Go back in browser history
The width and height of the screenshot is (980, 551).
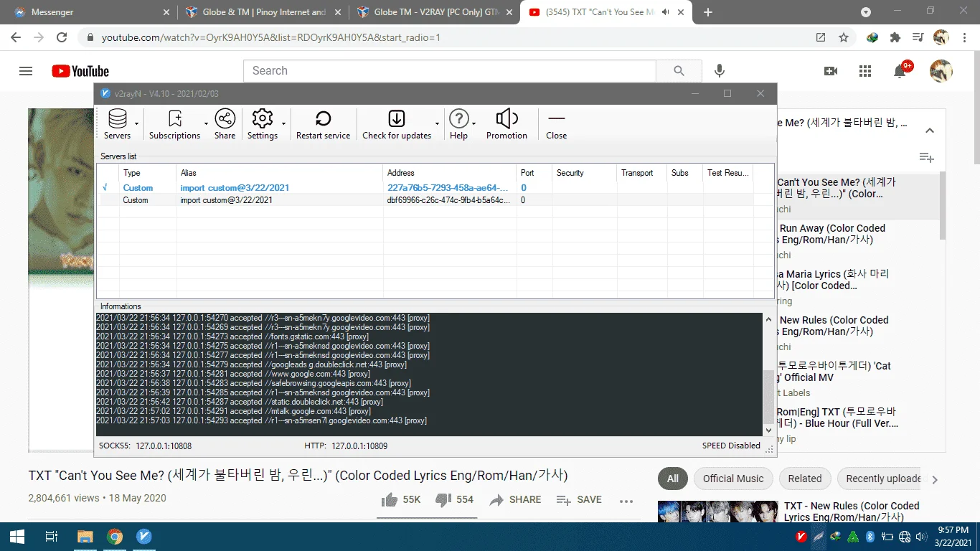click(x=17, y=37)
